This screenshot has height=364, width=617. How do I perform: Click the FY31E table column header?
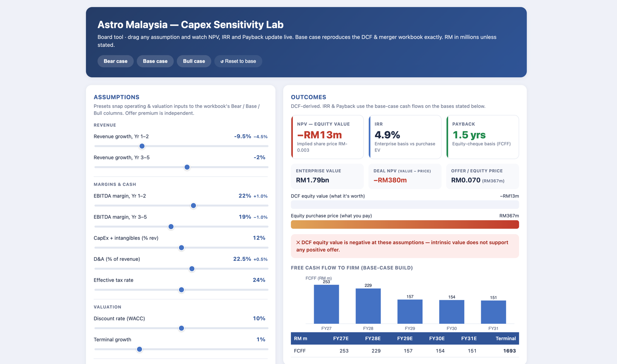[x=469, y=338]
